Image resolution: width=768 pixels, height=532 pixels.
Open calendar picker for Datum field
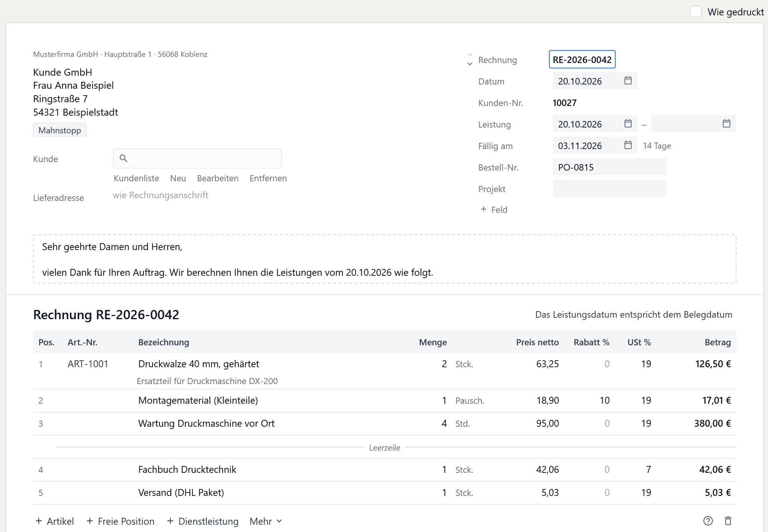coord(628,81)
